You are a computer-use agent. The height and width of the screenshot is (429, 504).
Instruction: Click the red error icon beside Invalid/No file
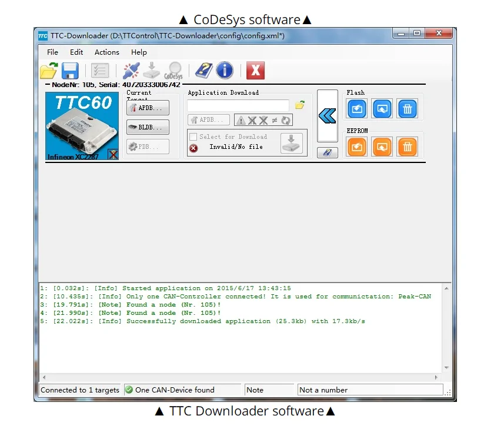[193, 148]
